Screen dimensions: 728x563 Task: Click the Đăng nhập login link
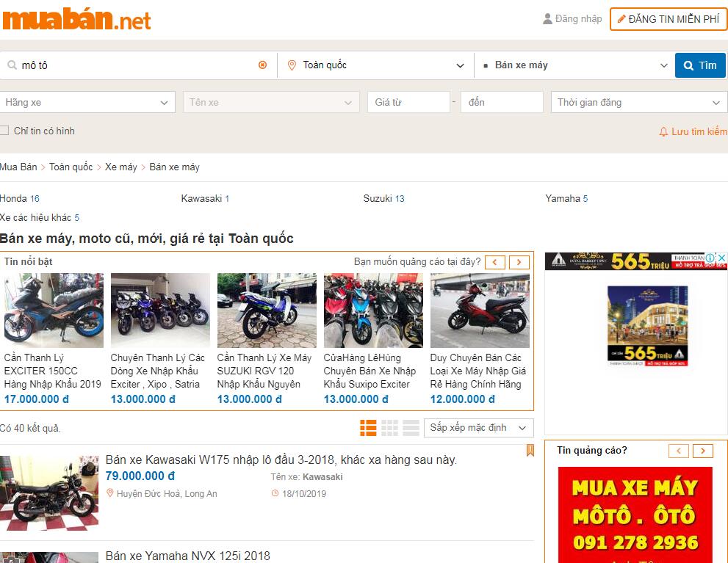(578, 19)
